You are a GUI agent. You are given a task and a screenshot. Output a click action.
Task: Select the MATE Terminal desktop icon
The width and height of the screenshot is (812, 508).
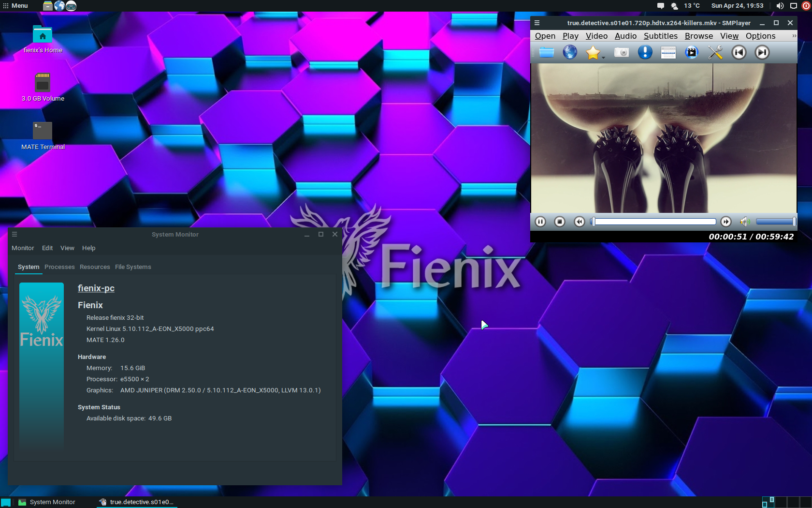[43, 135]
